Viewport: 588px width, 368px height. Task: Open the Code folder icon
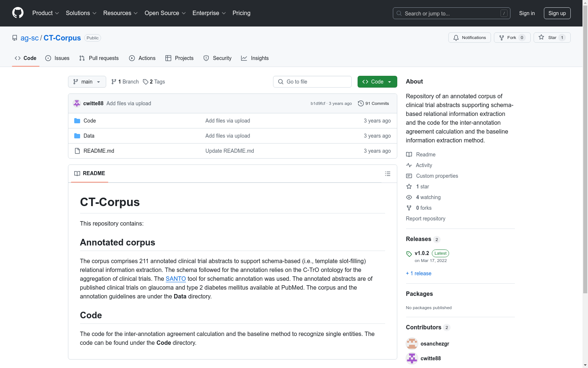pyautogui.click(x=77, y=121)
